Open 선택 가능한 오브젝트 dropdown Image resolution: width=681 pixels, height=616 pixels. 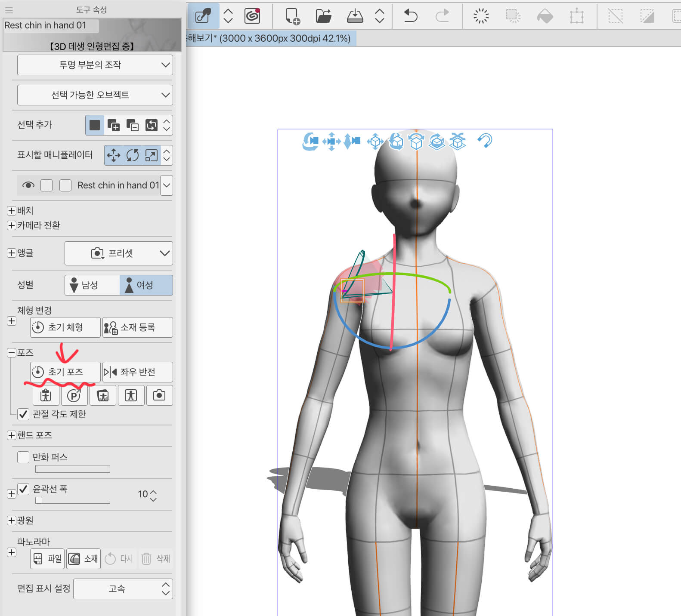coord(95,95)
